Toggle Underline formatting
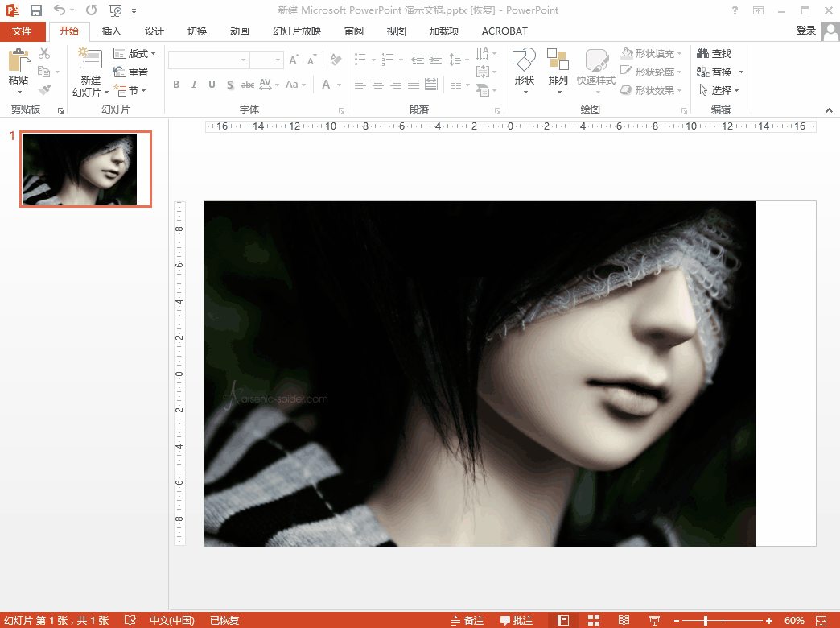This screenshot has height=628, width=840. click(212, 85)
